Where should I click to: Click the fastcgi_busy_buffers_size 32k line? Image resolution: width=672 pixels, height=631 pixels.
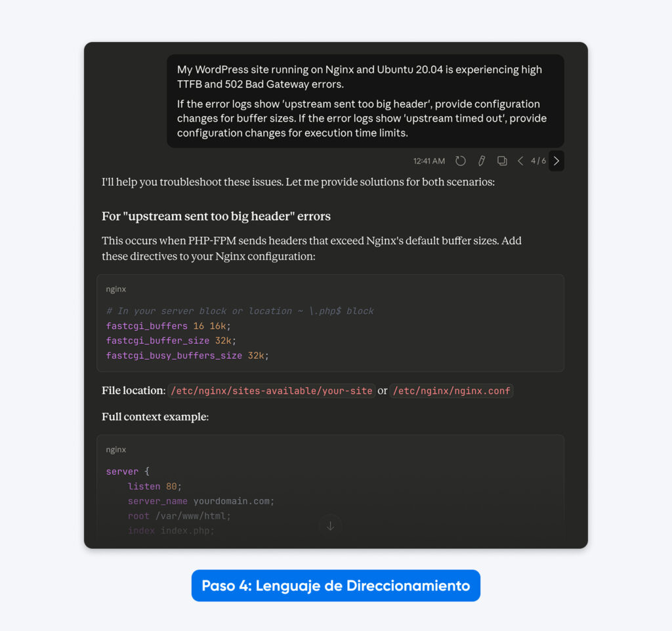point(187,356)
